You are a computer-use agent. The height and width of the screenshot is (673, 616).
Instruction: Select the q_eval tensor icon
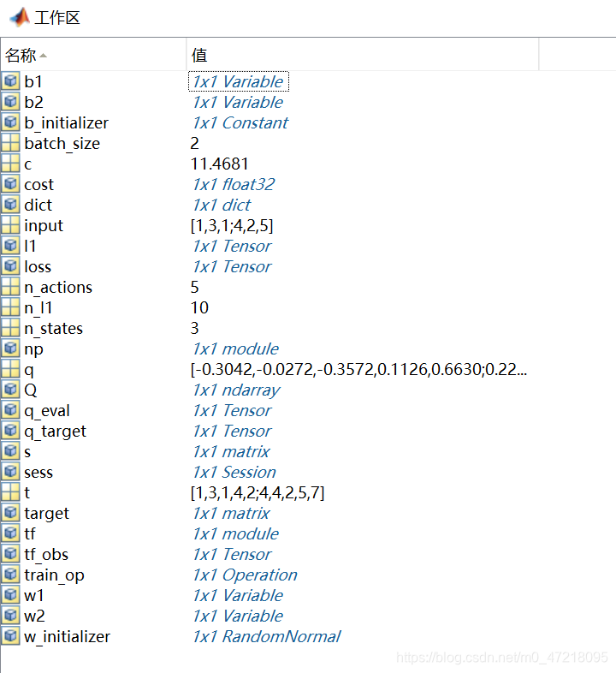point(10,410)
